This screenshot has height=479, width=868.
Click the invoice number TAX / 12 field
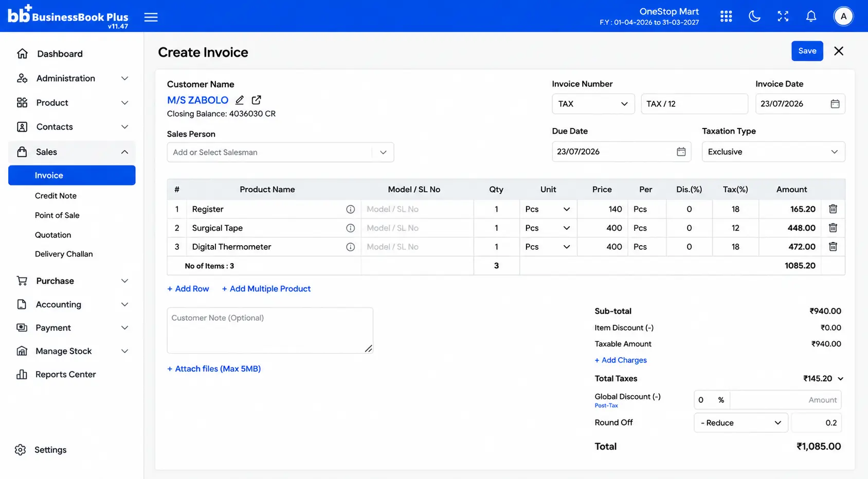coord(694,104)
